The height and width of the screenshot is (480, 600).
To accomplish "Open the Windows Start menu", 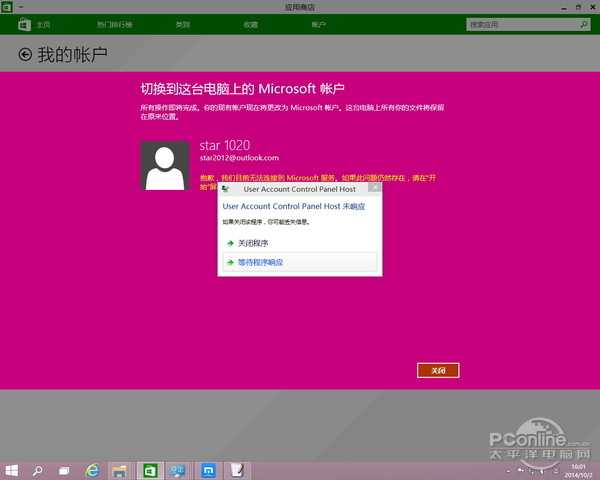I will [x=11, y=470].
